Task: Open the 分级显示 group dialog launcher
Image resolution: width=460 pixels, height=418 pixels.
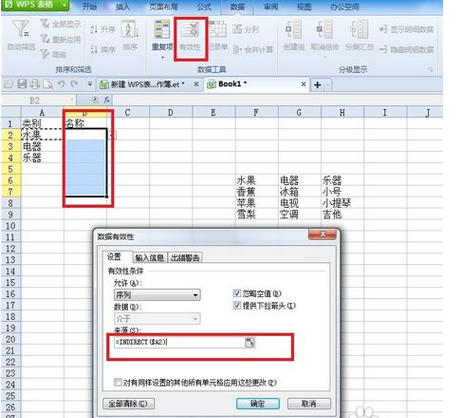Action: [431, 69]
